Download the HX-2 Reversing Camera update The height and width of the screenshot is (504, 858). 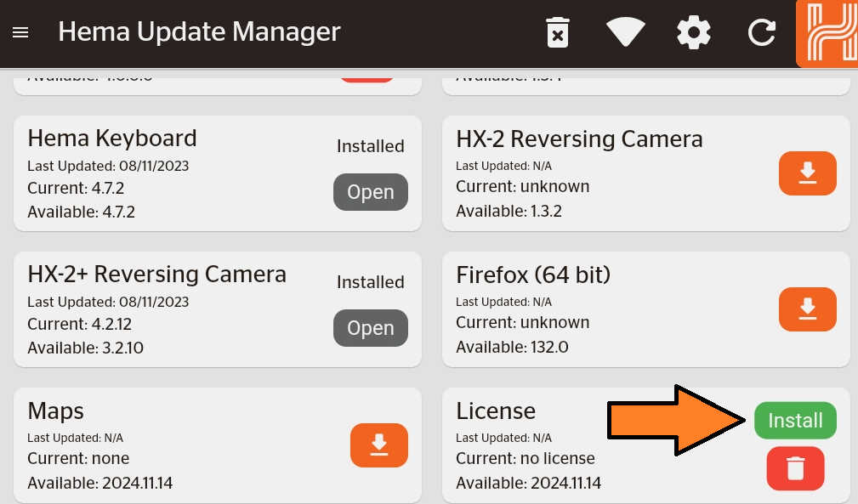[807, 173]
